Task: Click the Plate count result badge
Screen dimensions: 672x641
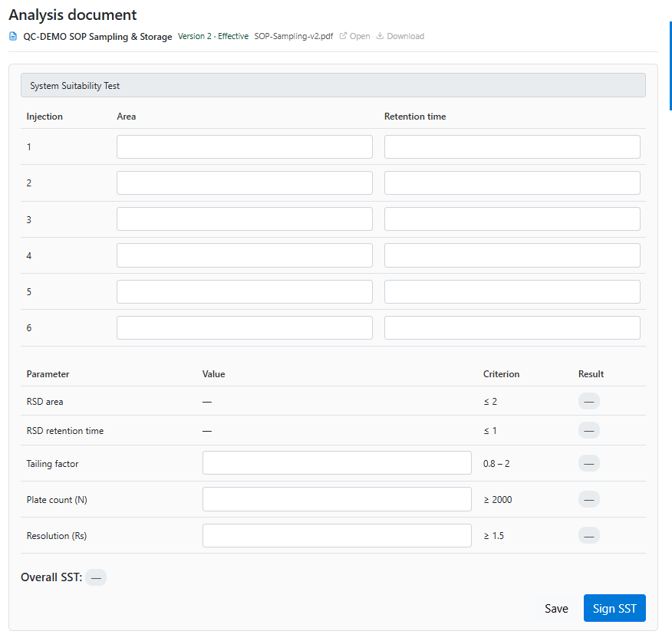Action: pyautogui.click(x=589, y=500)
